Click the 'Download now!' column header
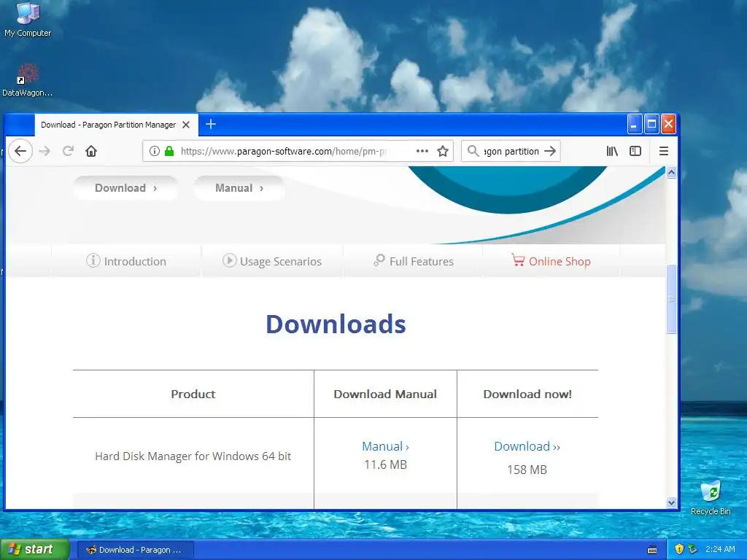 tap(527, 394)
